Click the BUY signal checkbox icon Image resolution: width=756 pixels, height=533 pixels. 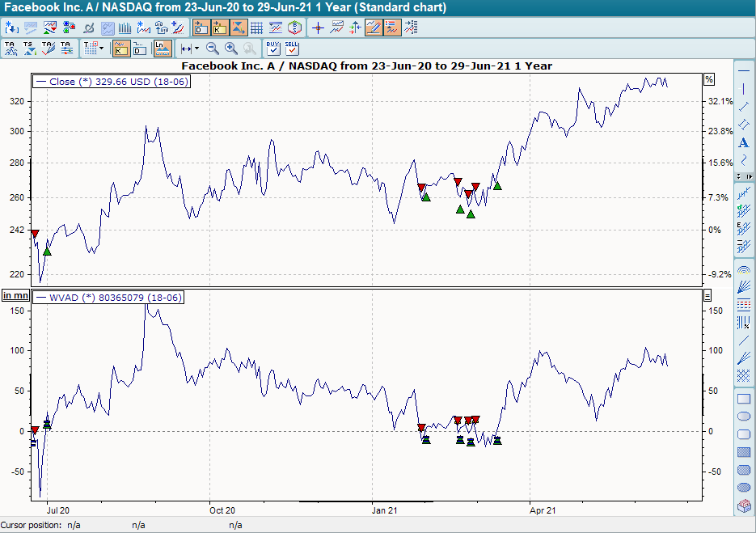pyautogui.click(x=273, y=48)
